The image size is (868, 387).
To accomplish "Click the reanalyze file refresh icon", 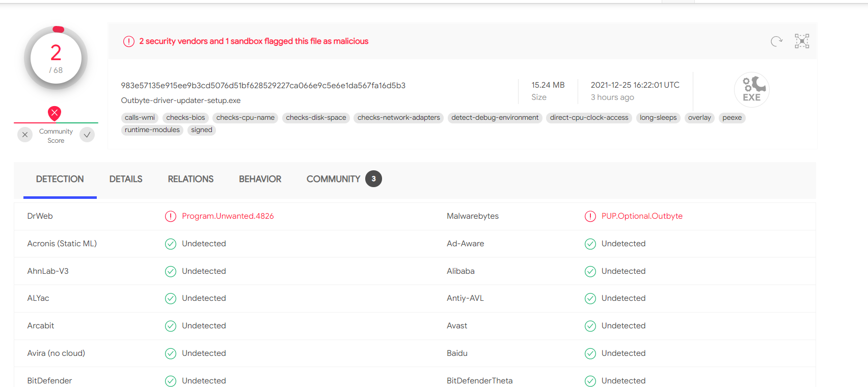I will (x=776, y=41).
